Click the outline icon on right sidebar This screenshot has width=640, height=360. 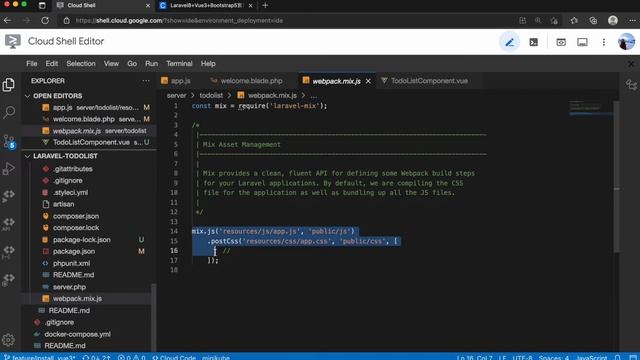[631, 84]
